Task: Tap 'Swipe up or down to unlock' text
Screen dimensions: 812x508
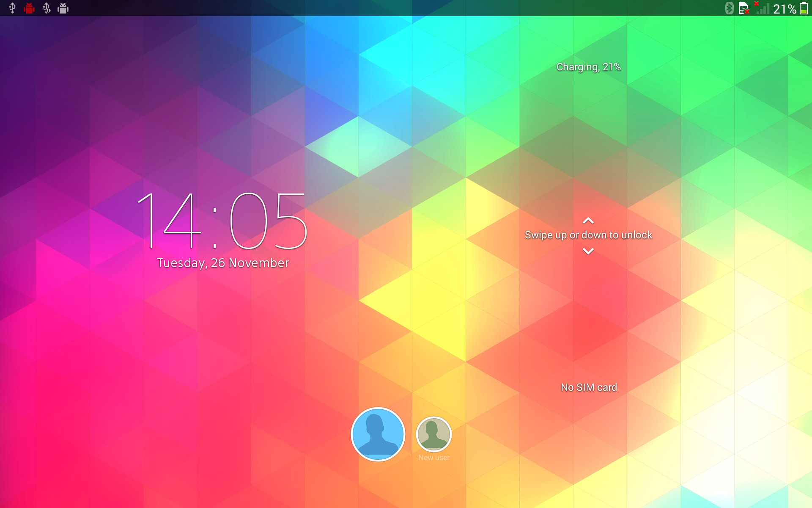Action: [x=588, y=235]
